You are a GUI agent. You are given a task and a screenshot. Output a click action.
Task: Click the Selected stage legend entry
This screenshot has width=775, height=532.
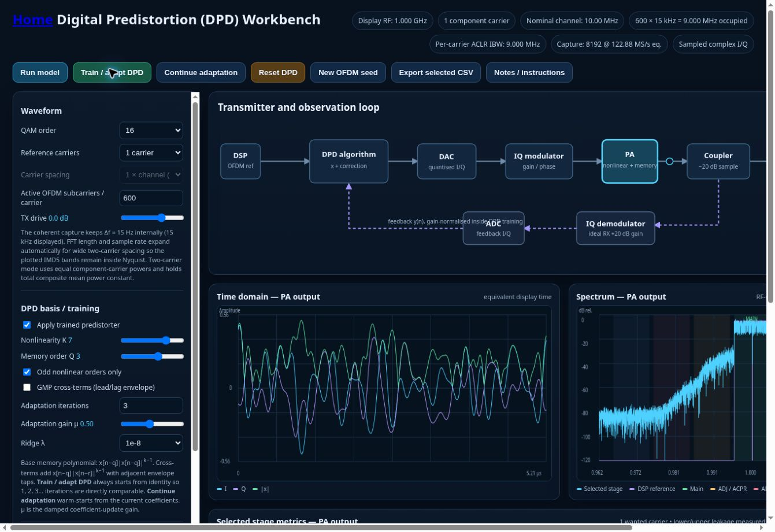click(599, 489)
